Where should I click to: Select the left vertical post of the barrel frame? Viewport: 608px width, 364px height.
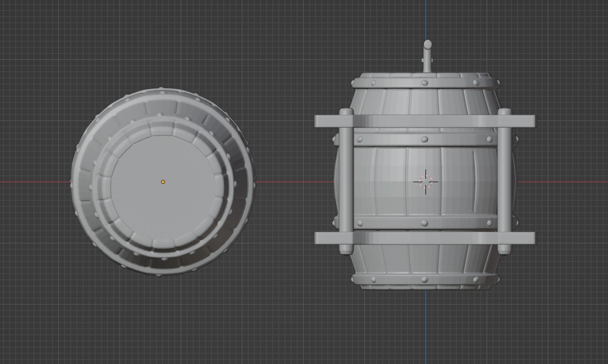[x=346, y=182]
